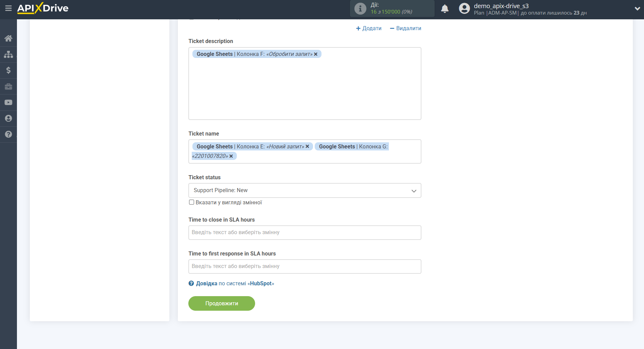Viewport: 644px width, 349px height.
Task: Click the demo_apix-drive_s3 username
Action: click(501, 6)
